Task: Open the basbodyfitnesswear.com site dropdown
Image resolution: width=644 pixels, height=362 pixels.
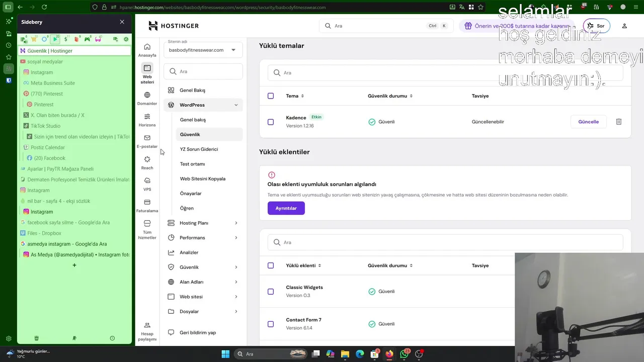Action: (203, 50)
